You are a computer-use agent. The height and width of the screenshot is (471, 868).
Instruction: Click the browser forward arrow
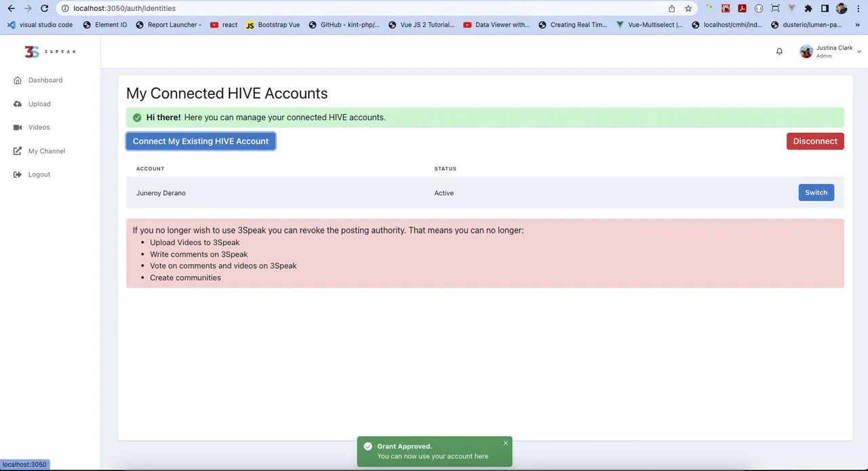click(28, 8)
